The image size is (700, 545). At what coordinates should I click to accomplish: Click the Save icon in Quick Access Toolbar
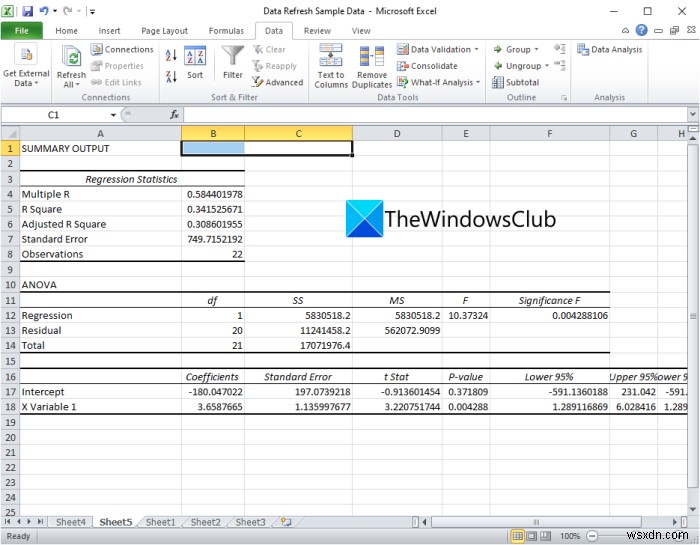pyautogui.click(x=27, y=11)
